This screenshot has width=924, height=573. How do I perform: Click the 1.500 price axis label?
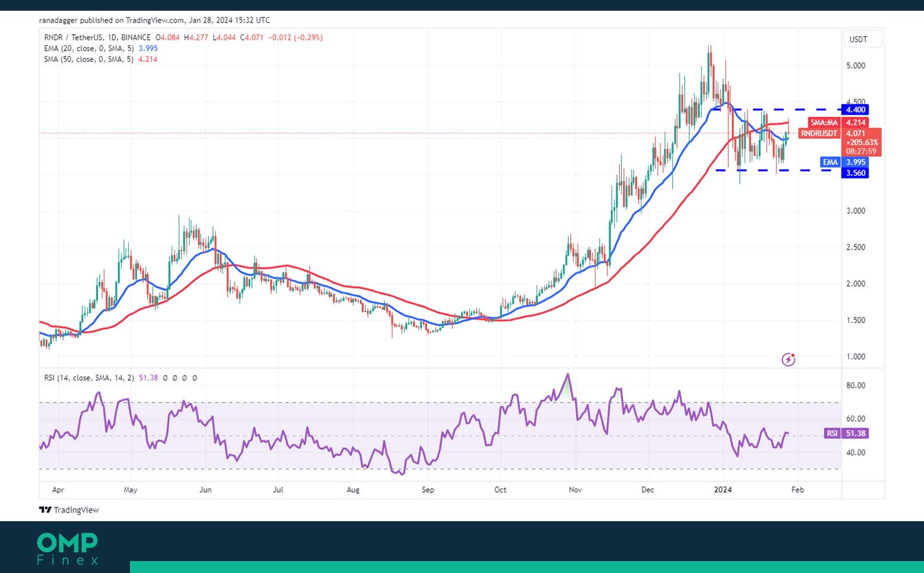855,320
